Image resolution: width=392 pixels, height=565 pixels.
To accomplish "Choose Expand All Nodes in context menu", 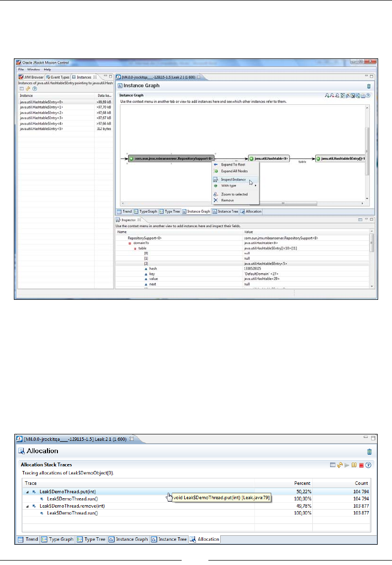I will 235,171.
